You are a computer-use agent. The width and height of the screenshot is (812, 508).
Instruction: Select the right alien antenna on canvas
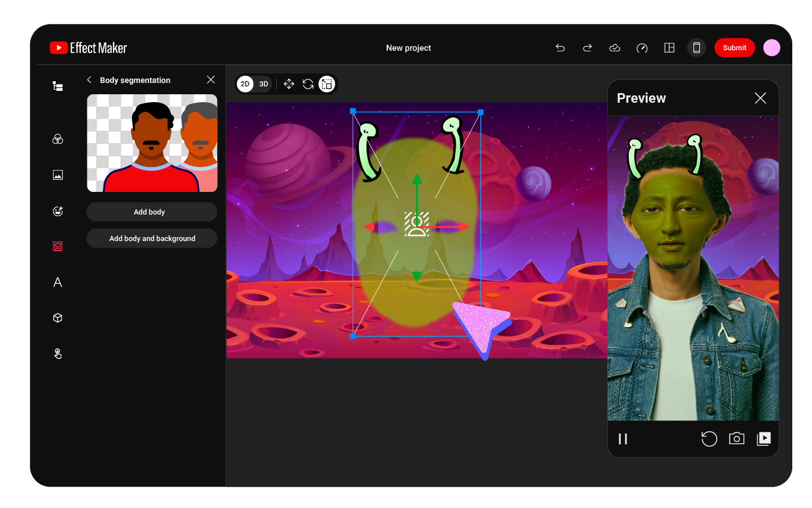click(453, 145)
